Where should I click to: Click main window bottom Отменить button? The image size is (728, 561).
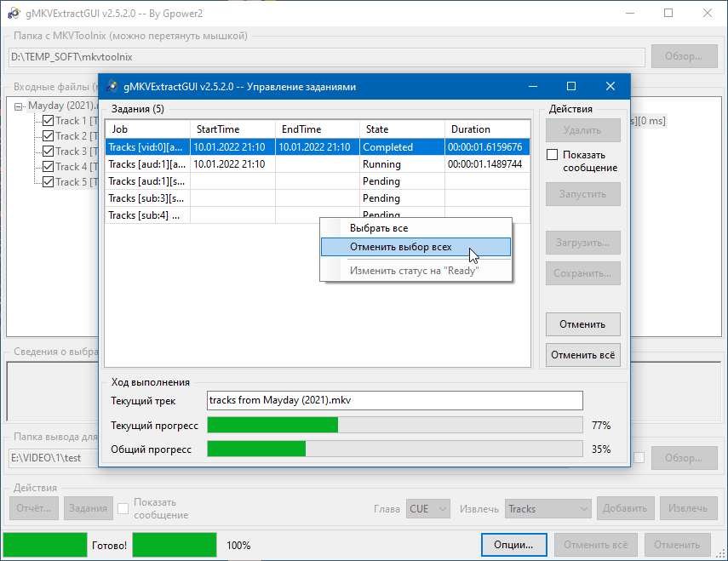(678, 545)
